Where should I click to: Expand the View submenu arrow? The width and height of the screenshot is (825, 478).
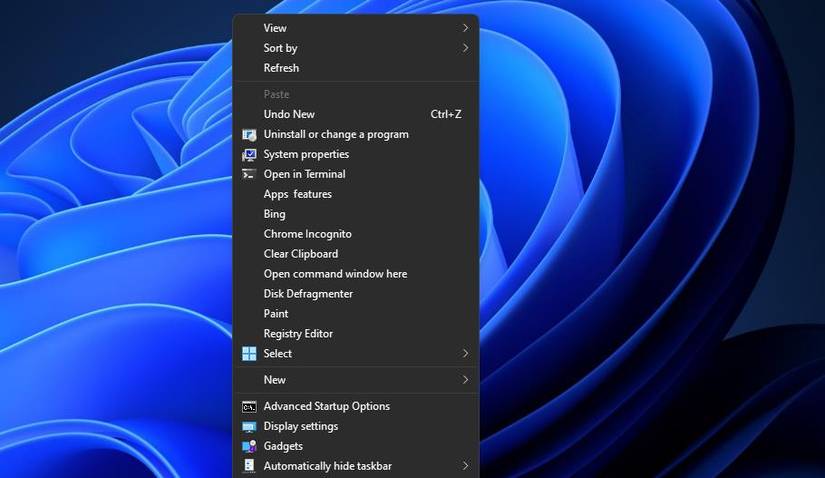tap(465, 28)
